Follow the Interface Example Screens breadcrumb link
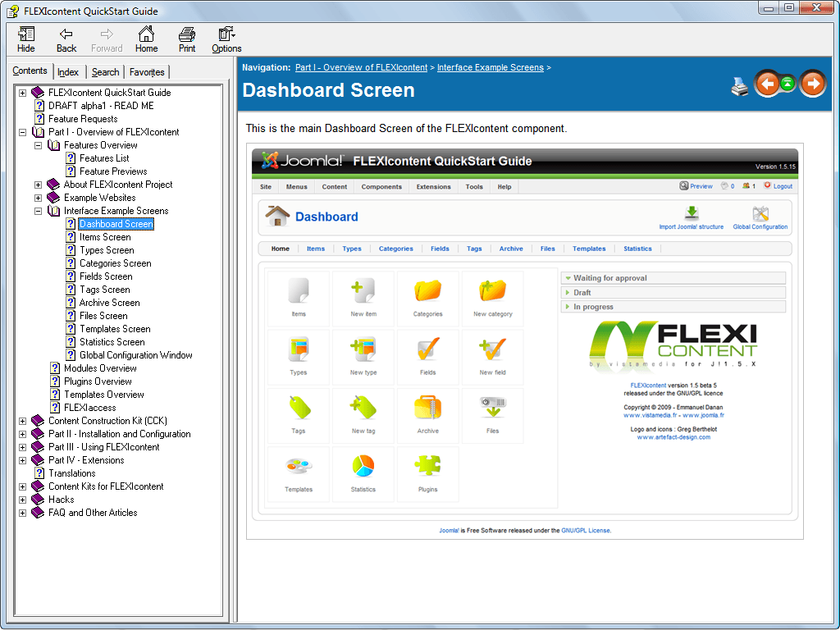Image resolution: width=840 pixels, height=630 pixels. click(491, 67)
